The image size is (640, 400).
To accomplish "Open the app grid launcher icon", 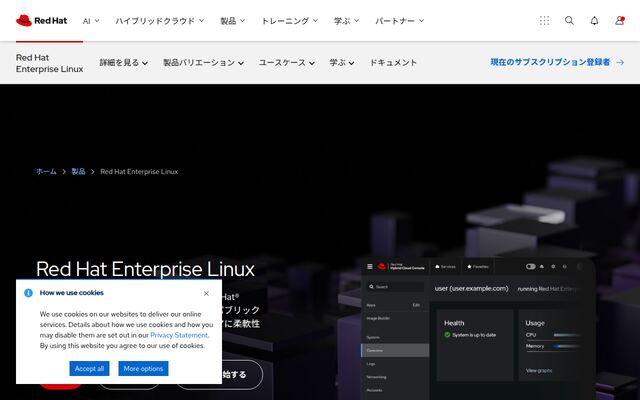I will [544, 20].
